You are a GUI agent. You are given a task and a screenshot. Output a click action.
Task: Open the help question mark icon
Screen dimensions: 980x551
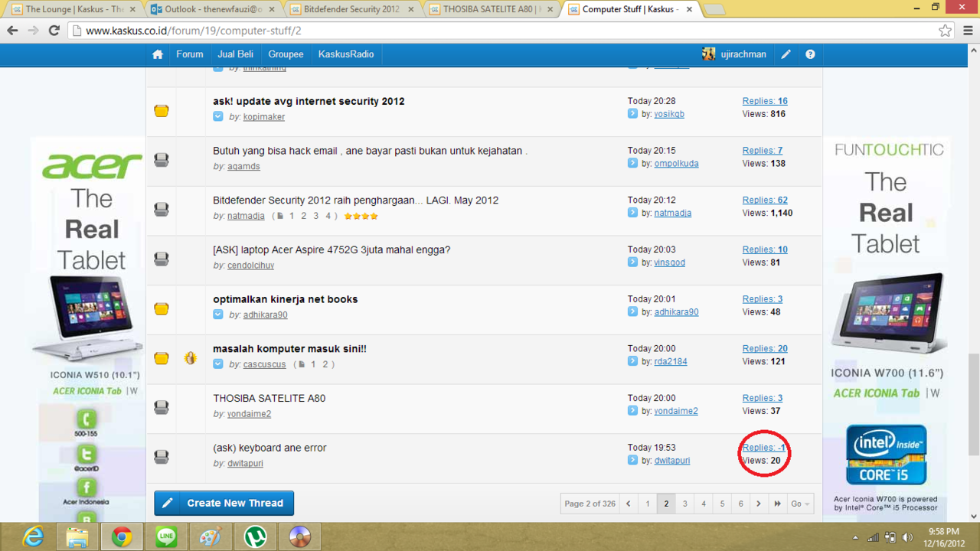[810, 54]
